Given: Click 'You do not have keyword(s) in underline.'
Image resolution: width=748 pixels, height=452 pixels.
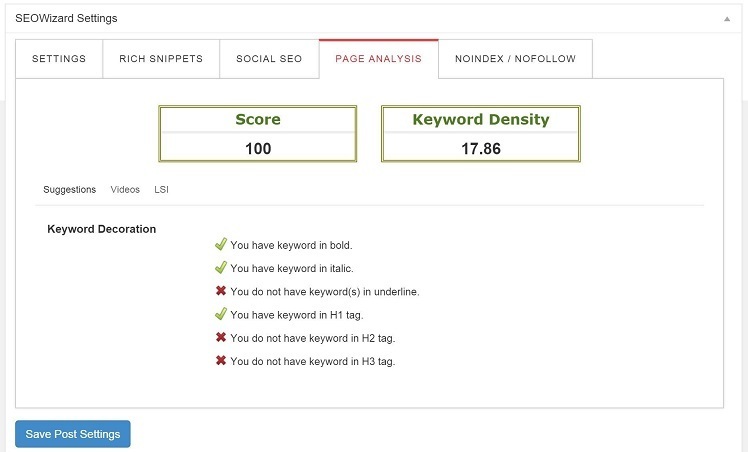Looking at the screenshot, I should pos(325,292).
